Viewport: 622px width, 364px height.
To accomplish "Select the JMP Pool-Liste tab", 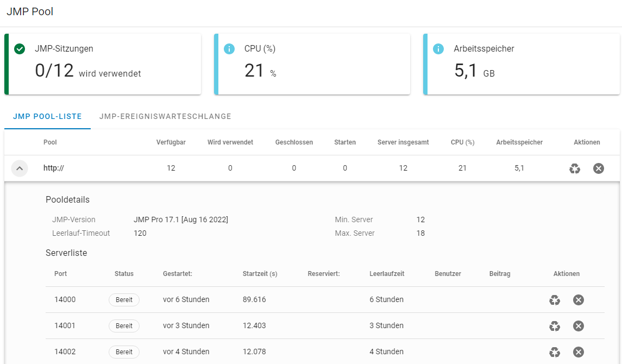I will 47,116.
